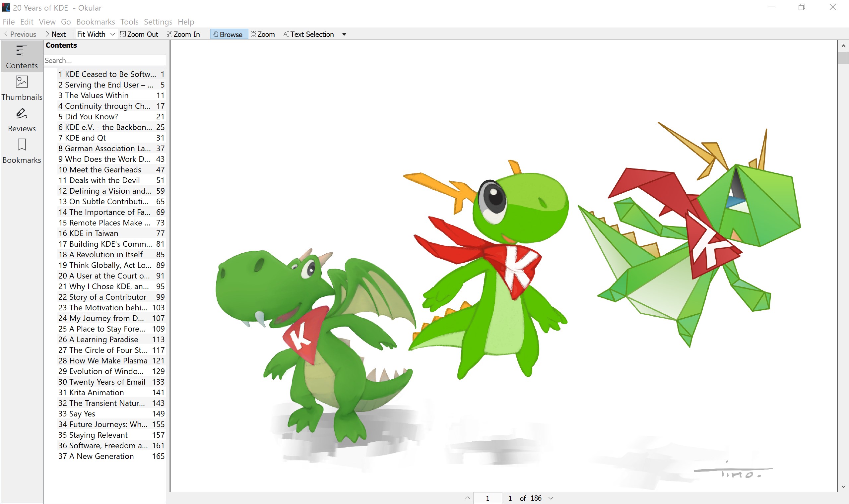Viewport: 849px width, 504px height.
Task: Select the Contents panel icon
Action: [x=22, y=56]
